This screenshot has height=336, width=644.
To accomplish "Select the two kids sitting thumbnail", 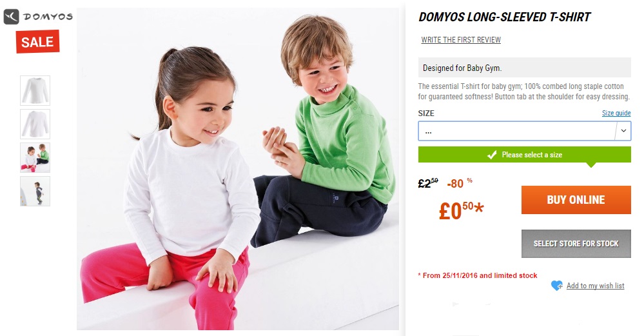I will tap(35, 158).
